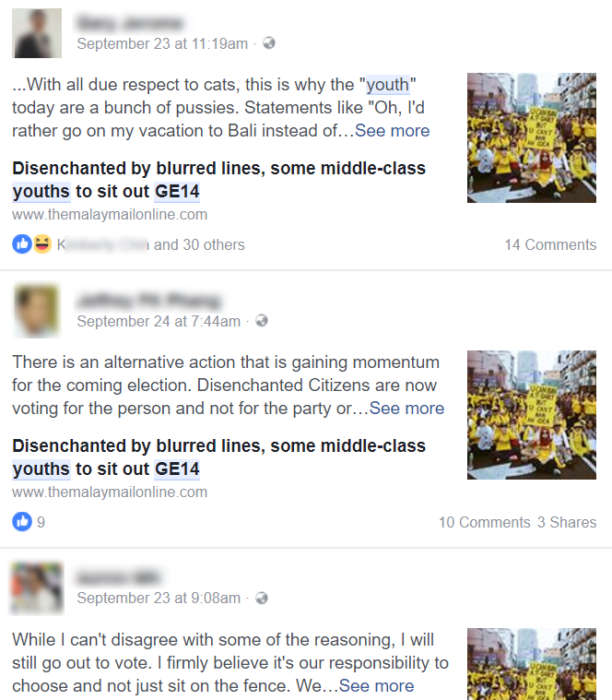Screen dimensions: 612x700
Task: Open the first post's yellow rally thumbnail
Action: click(x=531, y=137)
